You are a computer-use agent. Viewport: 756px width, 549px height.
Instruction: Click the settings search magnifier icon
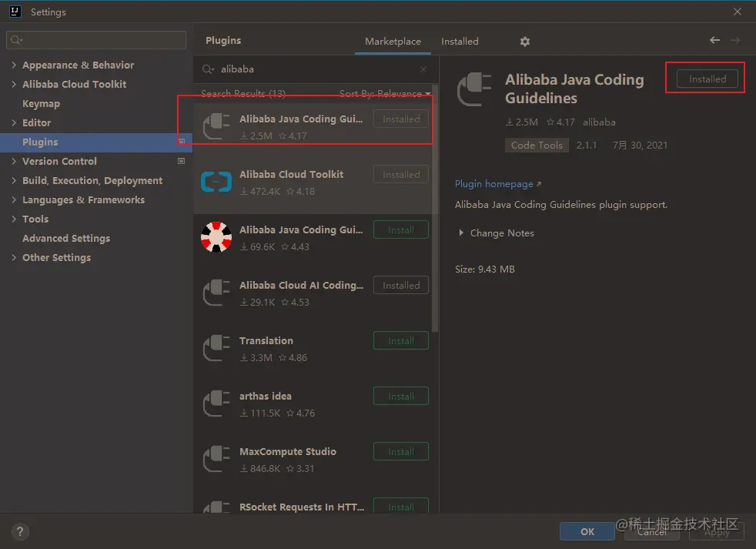tap(16, 39)
